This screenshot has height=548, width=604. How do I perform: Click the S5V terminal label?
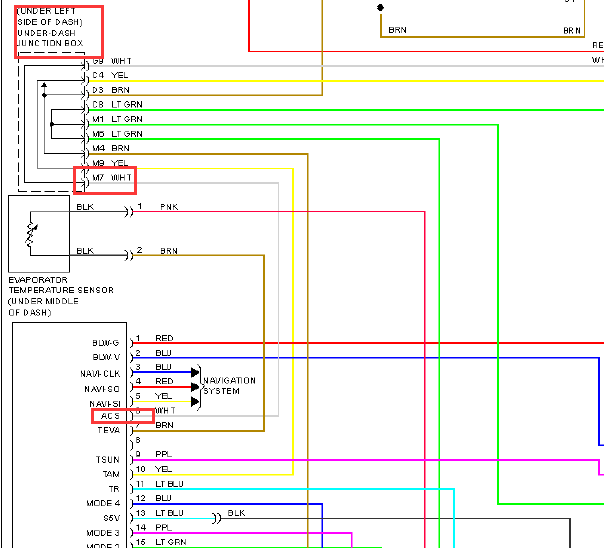click(112, 518)
